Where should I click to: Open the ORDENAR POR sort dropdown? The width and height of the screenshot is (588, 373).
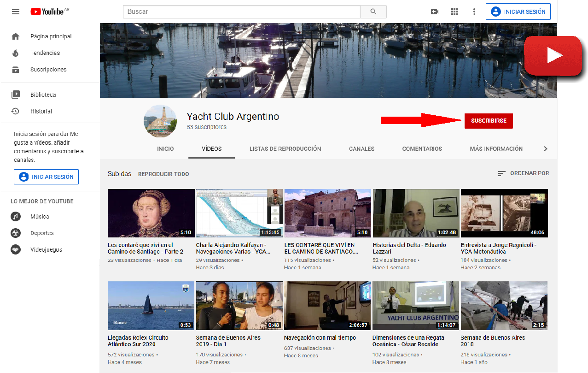[x=524, y=173]
